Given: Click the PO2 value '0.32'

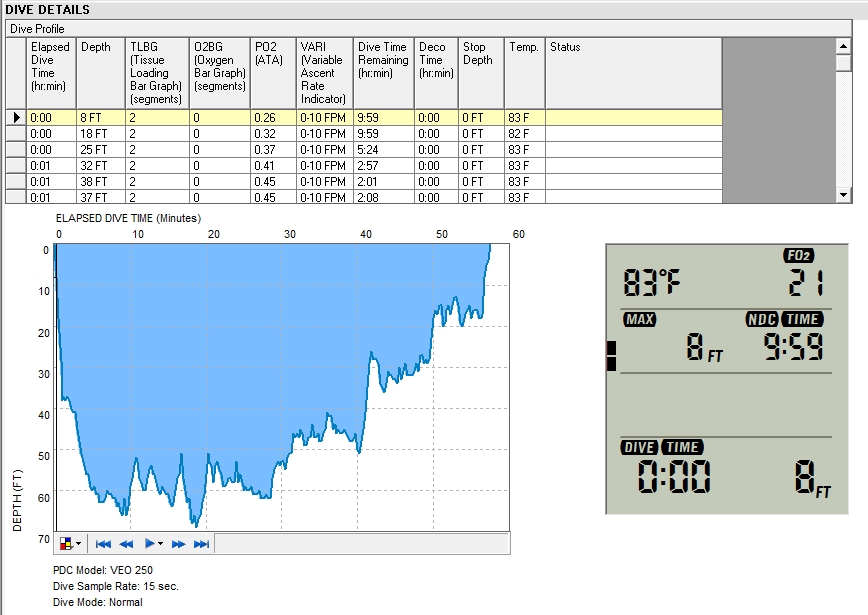Looking at the screenshot, I should point(273,133).
